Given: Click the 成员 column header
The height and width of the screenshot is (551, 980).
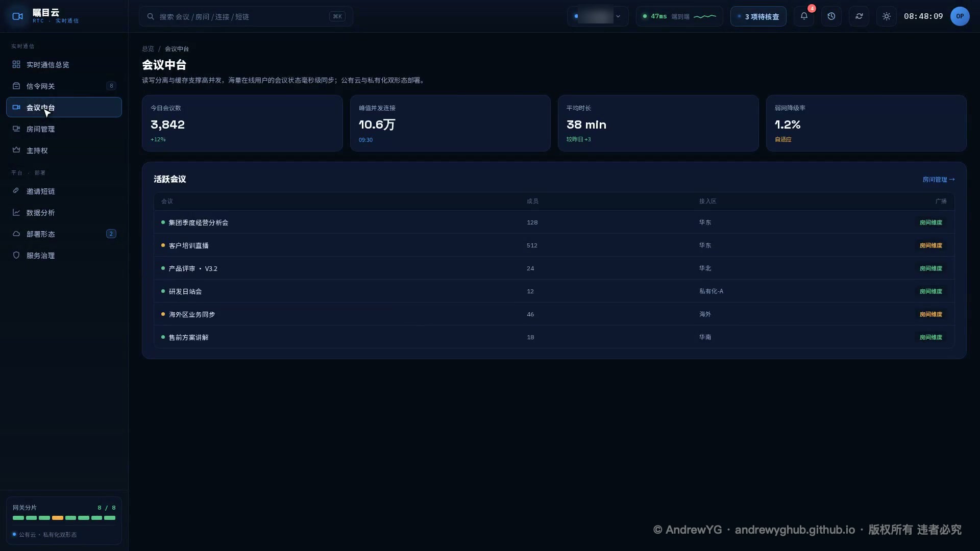Looking at the screenshot, I should point(532,201).
